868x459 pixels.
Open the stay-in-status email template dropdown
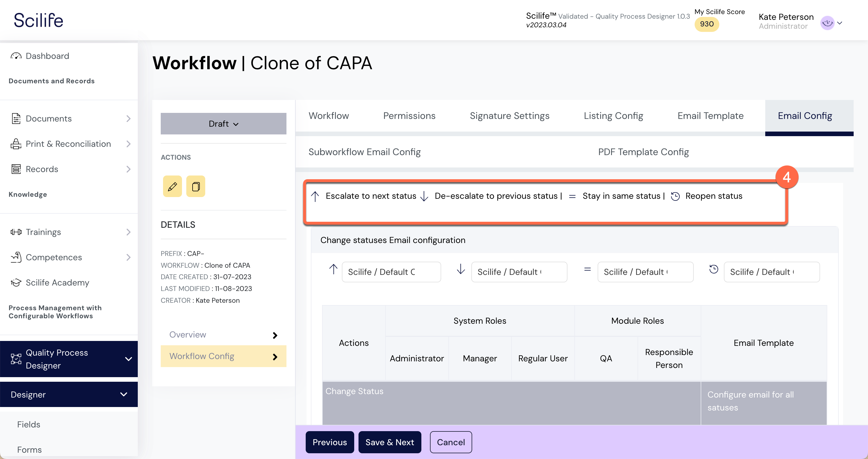[x=645, y=272]
